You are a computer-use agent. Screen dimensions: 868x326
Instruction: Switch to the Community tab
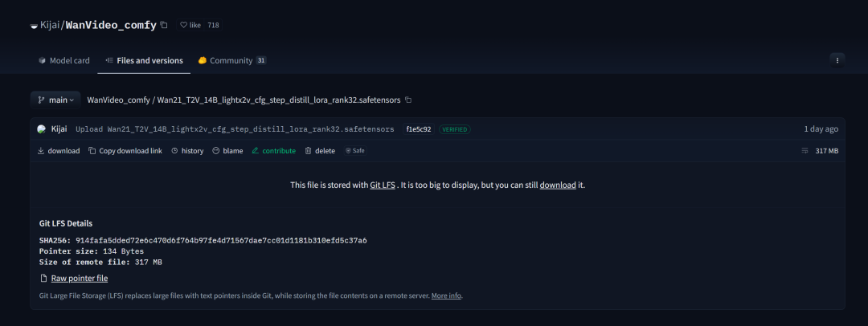[x=232, y=60]
